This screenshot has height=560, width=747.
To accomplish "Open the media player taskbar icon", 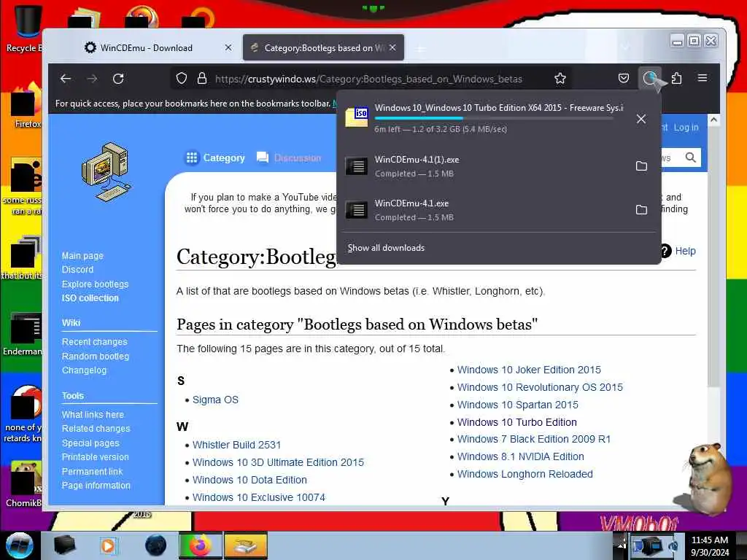I will click(108, 545).
